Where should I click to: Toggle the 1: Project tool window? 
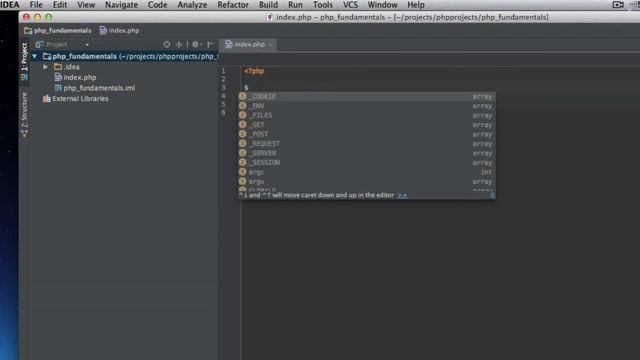click(x=24, y=60)
